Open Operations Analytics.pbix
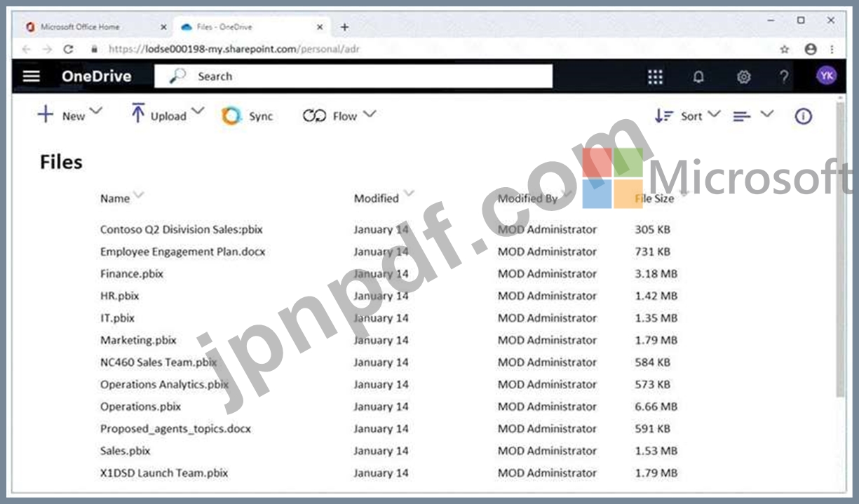Screen dimensions: 859x504 pyautogui.click(x=165, y=384)
